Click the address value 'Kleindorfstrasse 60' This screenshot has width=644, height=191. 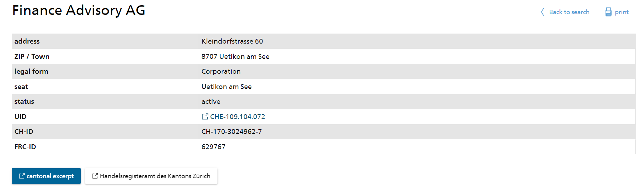tap(232, 41)
